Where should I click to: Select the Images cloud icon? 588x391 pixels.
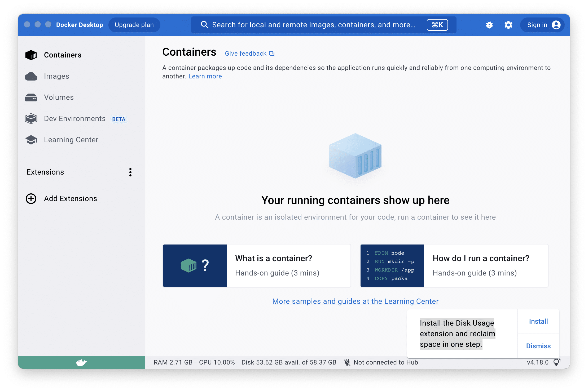coord(31,76)
